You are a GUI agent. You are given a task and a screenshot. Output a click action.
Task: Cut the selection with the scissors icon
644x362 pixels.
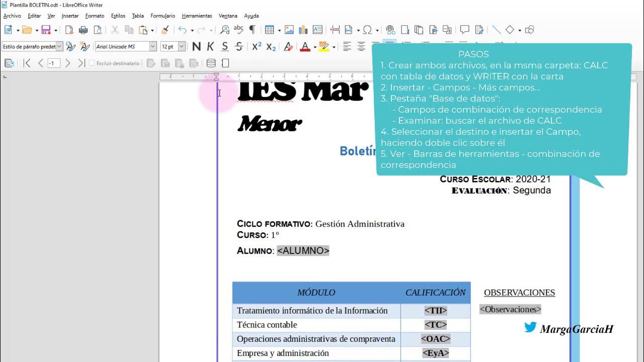[115, 30]
